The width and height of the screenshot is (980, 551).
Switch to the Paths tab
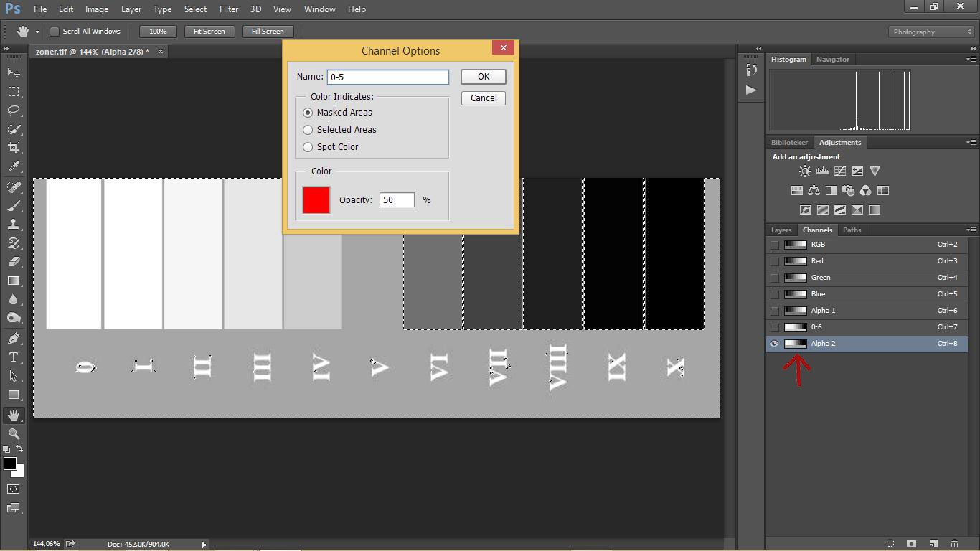pyautogui.click(x=852, y=230)
